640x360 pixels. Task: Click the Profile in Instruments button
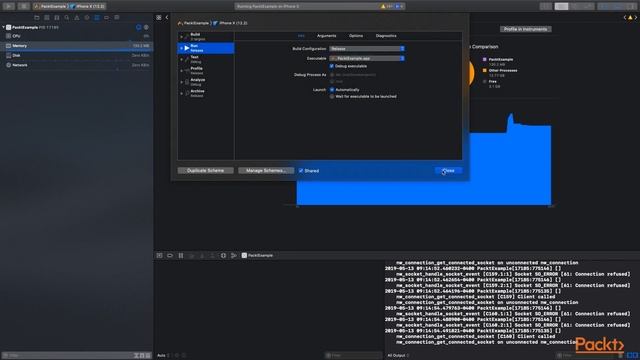click(525, 29)
